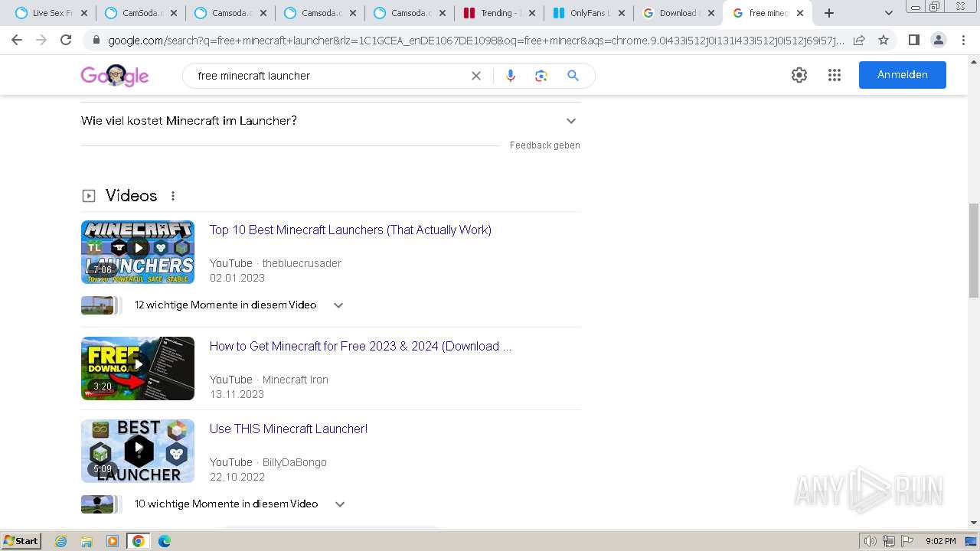Screen dimensions: 980x551
Task: Click the Anmelden sign-in button
Action: pos(903,75)
